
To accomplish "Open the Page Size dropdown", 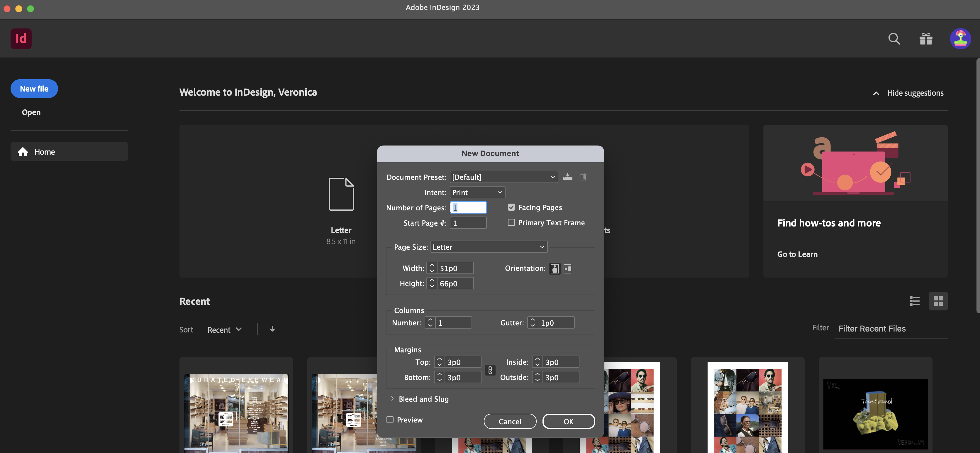I will [489, 247].
